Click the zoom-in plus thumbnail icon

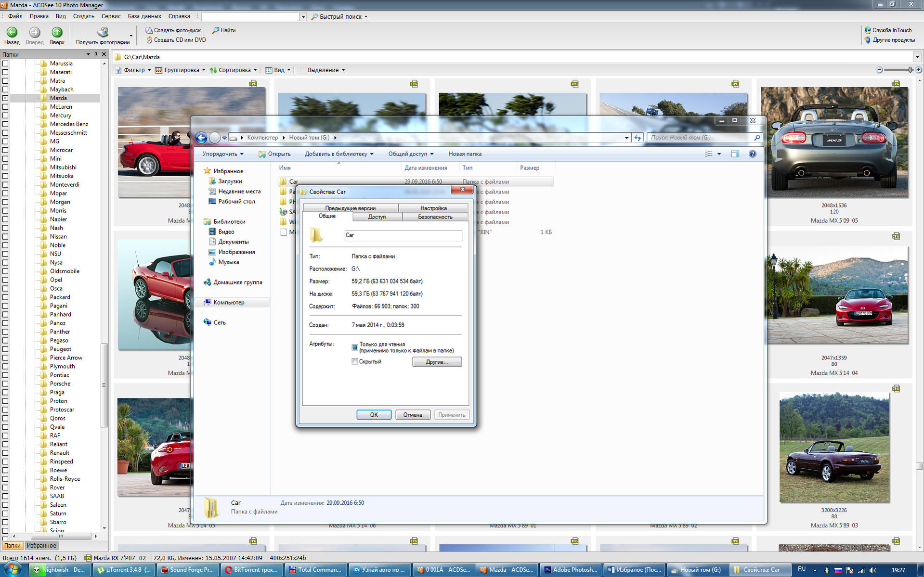coord(918,70)
